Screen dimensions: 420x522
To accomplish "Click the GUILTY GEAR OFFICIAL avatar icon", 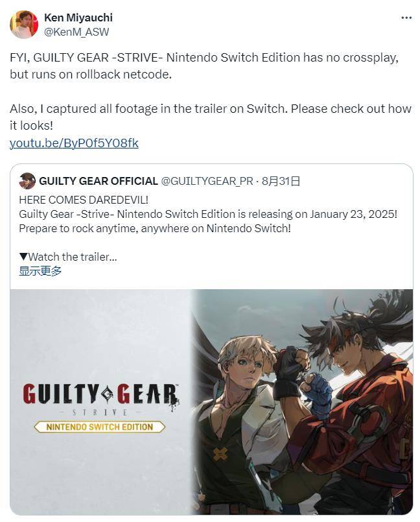I will pyautogui.click(x=27, y=181).
